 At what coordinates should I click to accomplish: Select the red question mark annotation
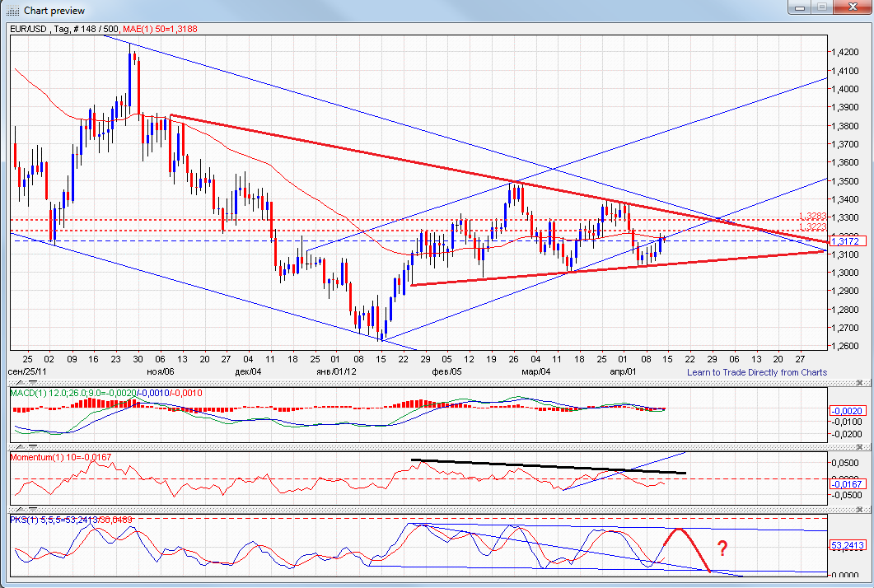[722, 549]
